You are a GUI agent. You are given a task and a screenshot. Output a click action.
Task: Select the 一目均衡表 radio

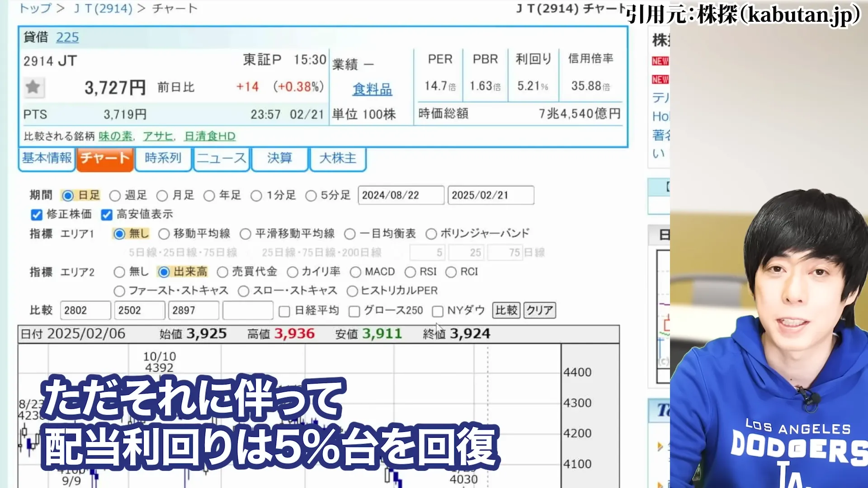click(x=350, y=234)
